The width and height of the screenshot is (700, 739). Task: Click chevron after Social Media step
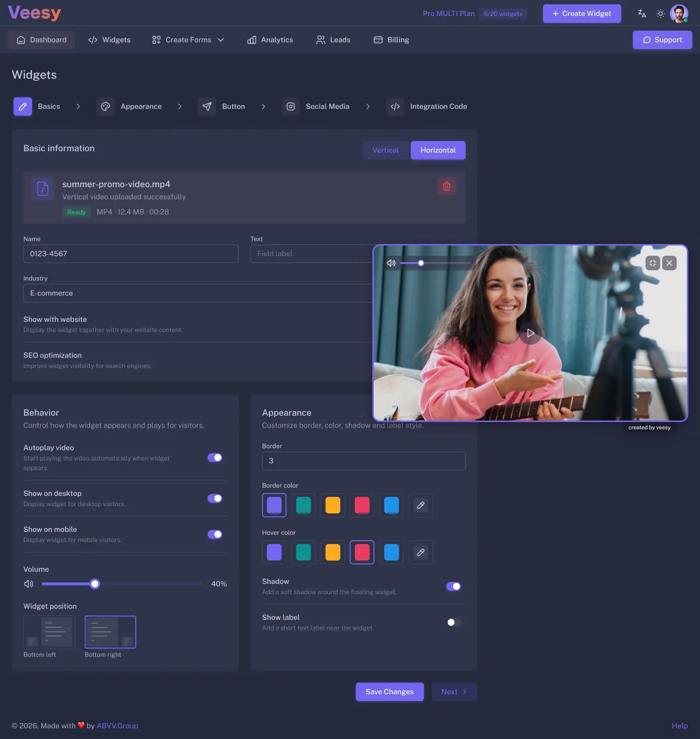(368, 106)
